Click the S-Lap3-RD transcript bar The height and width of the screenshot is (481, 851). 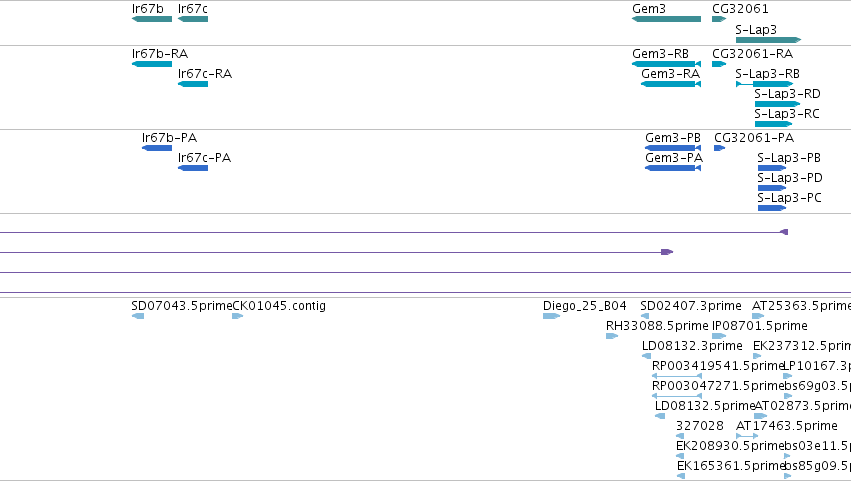777,104
